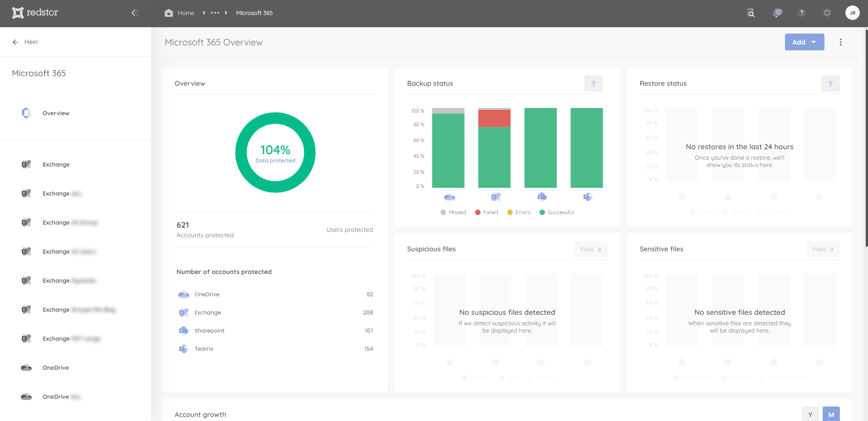The image size is (868, 421).
Task: Click the Home icon in breadcrumb
Action: [169, 13]
